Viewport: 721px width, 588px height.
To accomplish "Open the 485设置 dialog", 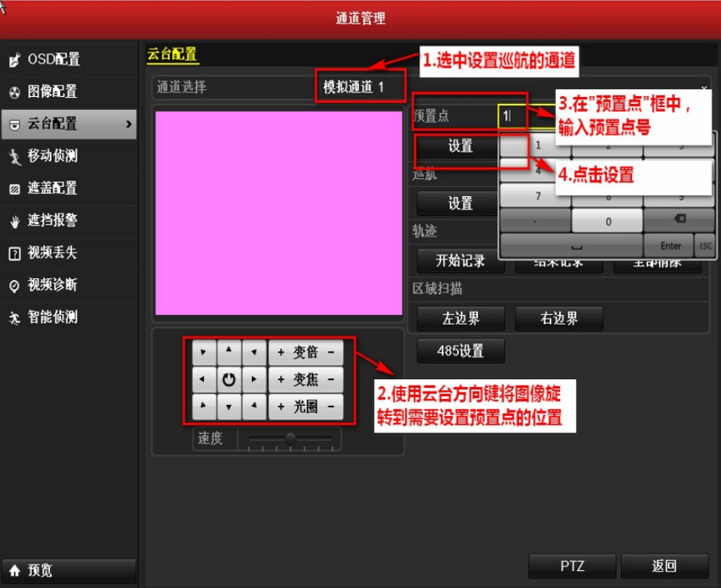I will coord(461,351).
